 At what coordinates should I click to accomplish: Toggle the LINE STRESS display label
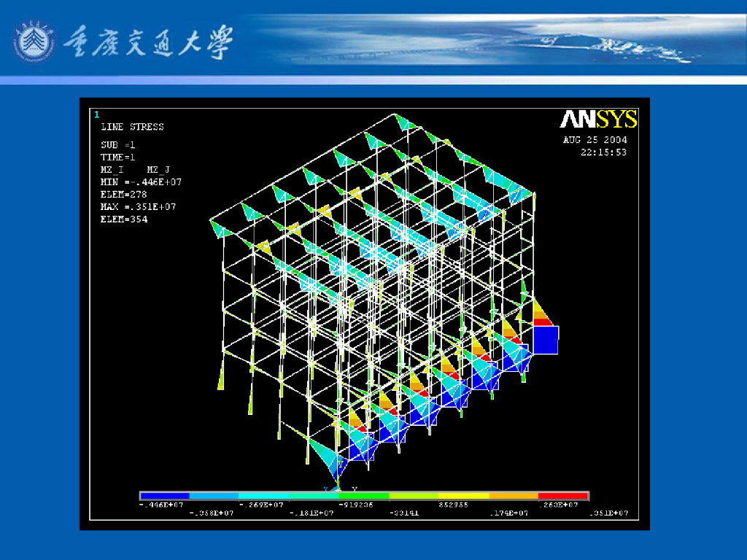[133, 126]
